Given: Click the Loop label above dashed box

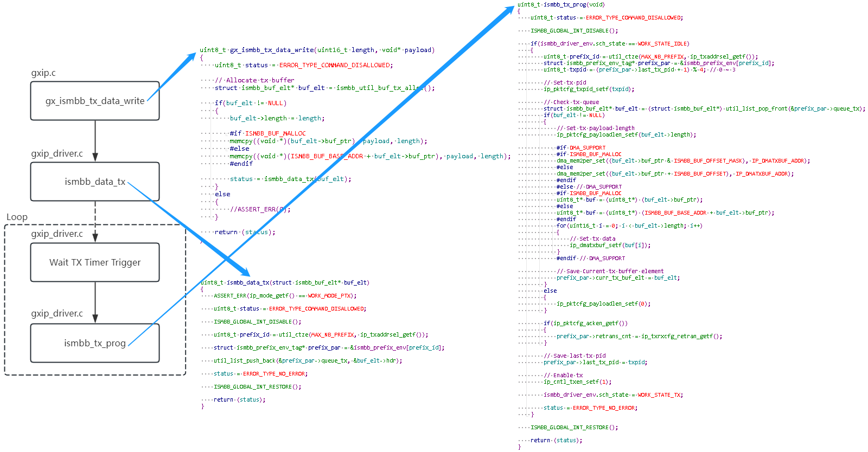Looking at the screenshot, I should click(x=17, y=217).
